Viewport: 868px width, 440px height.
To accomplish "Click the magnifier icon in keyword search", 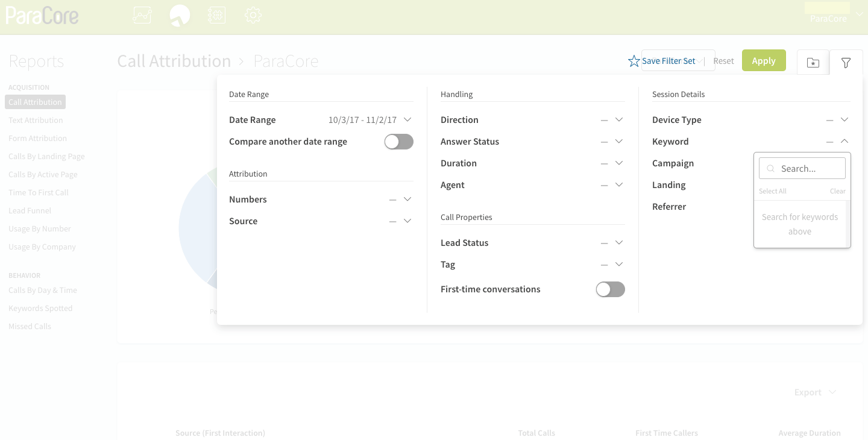I will click(770, 169).
